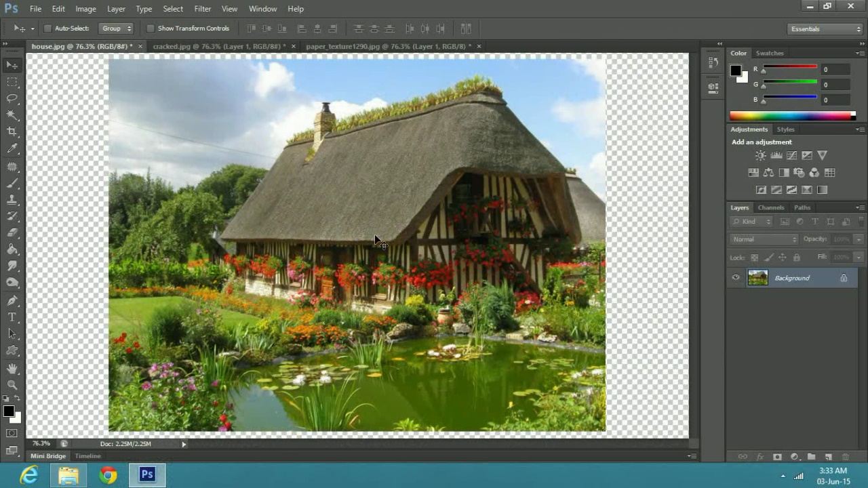Open the Mini Bridge panel
Image resolution: width=868 pixels, height=488 pixels.
click(x=47, y=456)
